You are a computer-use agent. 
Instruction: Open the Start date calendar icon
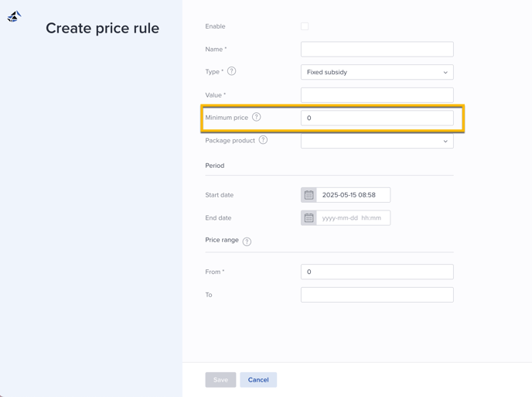[309, 195]
